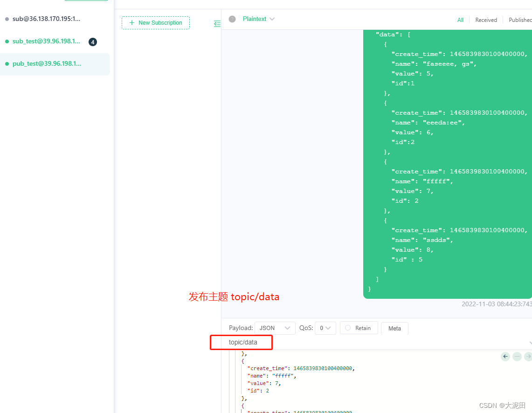
Task: Click "name": "fffff" in the payload editor
Action: click(x=271, y=376)
